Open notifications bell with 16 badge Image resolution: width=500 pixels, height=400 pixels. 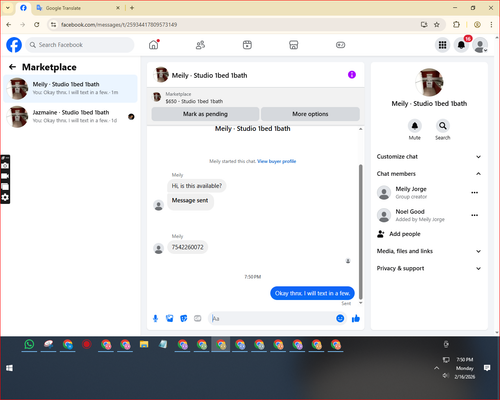pos(461,45)
